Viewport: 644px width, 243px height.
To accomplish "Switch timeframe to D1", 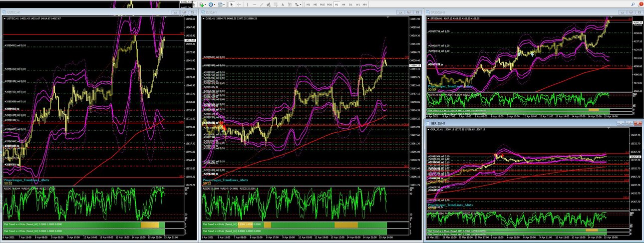I will point(350,4).
